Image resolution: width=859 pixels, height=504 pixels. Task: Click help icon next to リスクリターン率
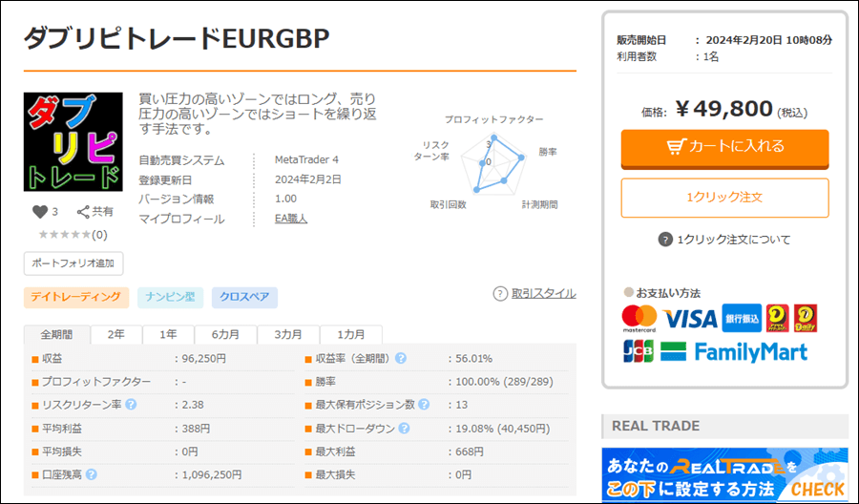(x=131, y=404)
